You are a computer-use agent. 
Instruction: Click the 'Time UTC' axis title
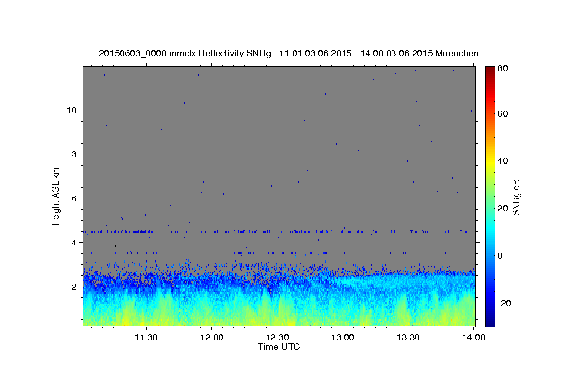279,347
